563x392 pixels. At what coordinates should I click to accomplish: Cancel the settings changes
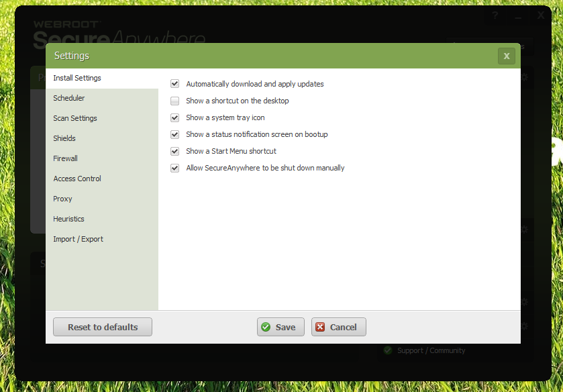pyautogui.click(x=339, y=327)
